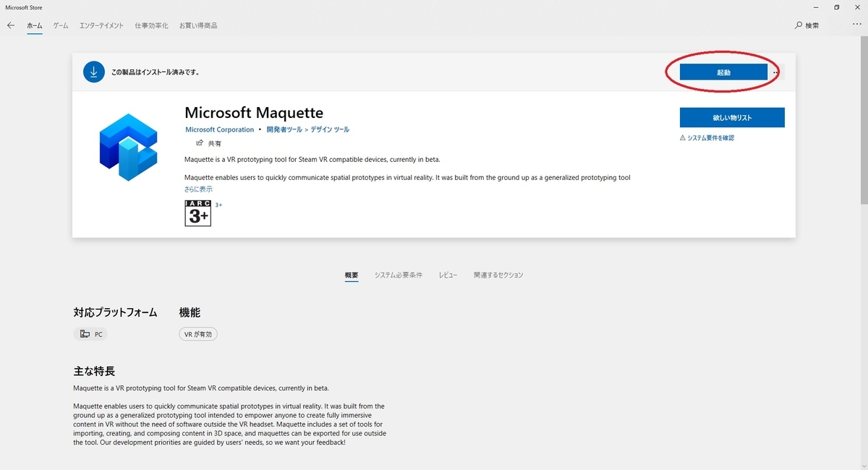Jump to 関連するセクション tab
The height and width of the screenshot is (470, 868).
click(x=498, y=275)
